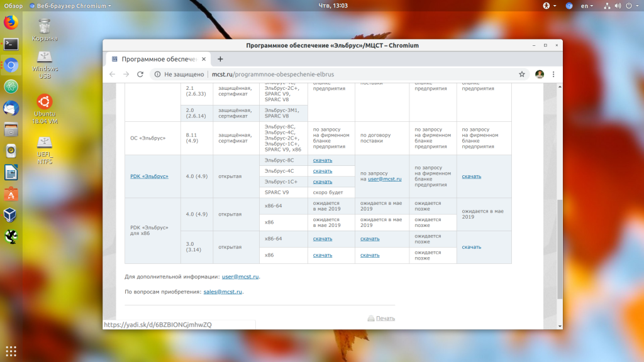This screenshot has height=362, width=644.
Task: Click first скачать in 3.0 x86-64 row
Action: pyautogui.click(x=323, y=239)
